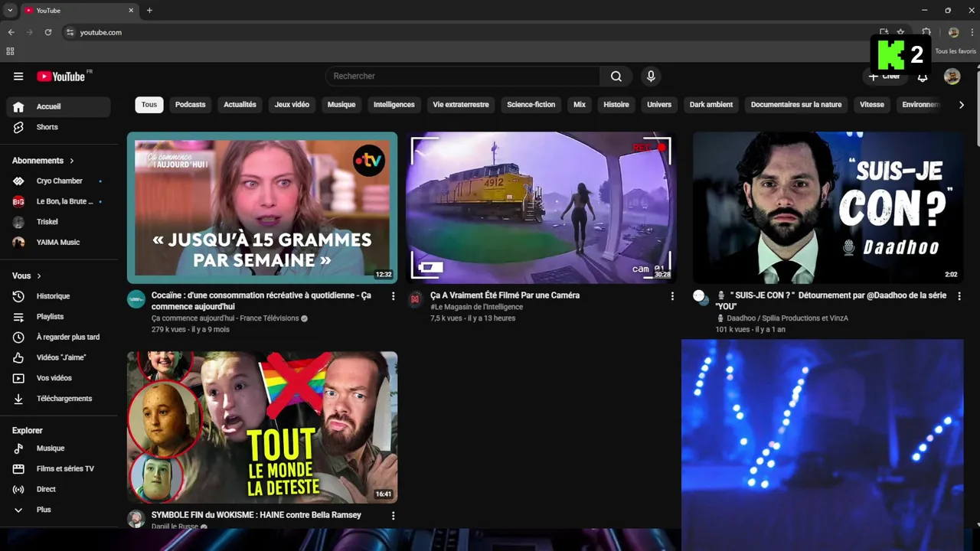Open Chrome apps grid in bookmarks bar
The height and width of the screenshot is (551, 980).
tap(10, 51)
